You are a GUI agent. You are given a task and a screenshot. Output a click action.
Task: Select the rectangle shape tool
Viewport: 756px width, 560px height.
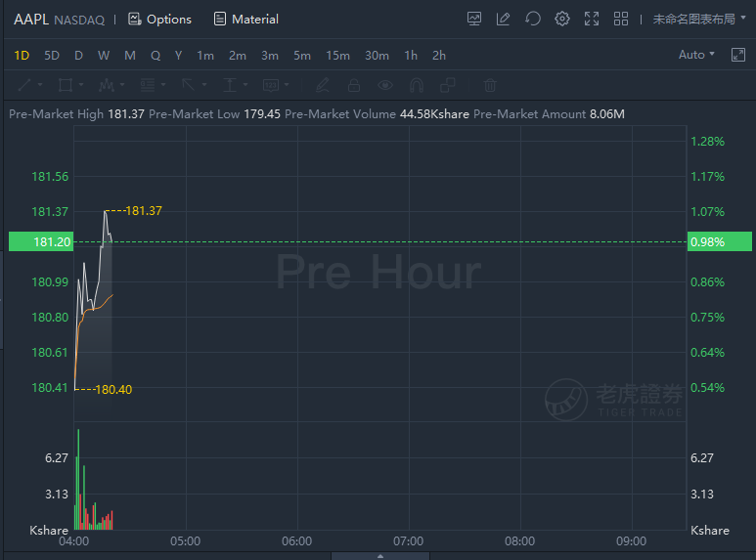tap(66, 85)
